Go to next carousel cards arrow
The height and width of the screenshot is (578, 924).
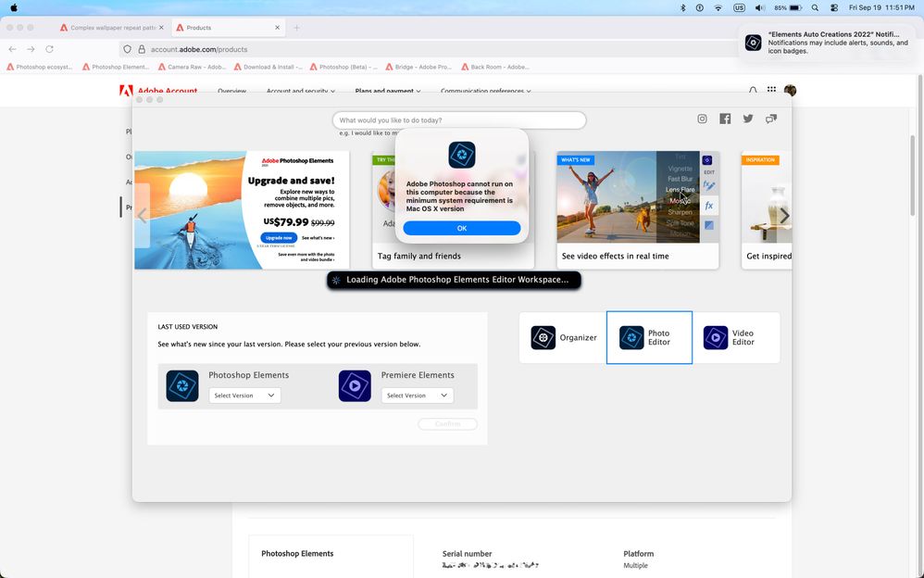click(784, 216)
